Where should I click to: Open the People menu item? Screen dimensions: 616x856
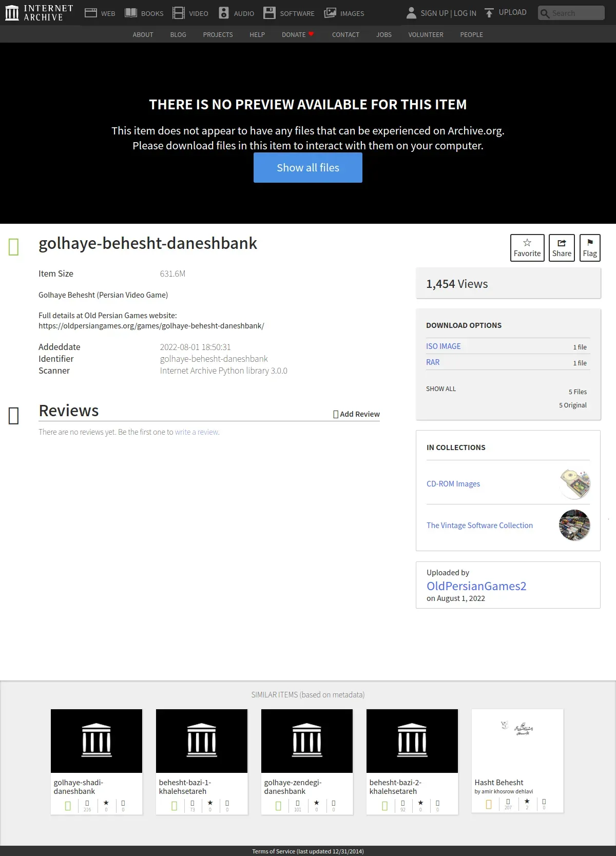(x=471, y=34)
